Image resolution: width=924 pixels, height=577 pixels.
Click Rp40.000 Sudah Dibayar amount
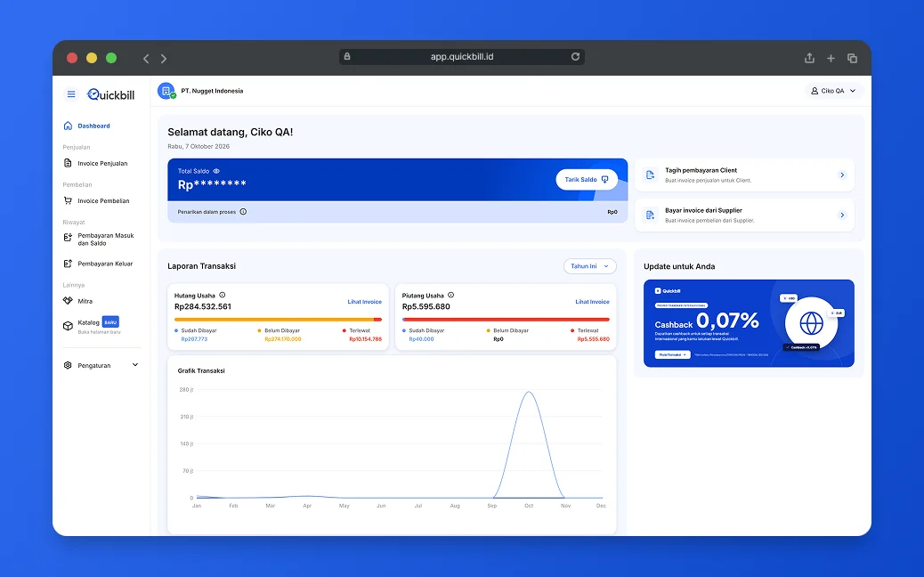pyautogui.click(x=421, y=339)
